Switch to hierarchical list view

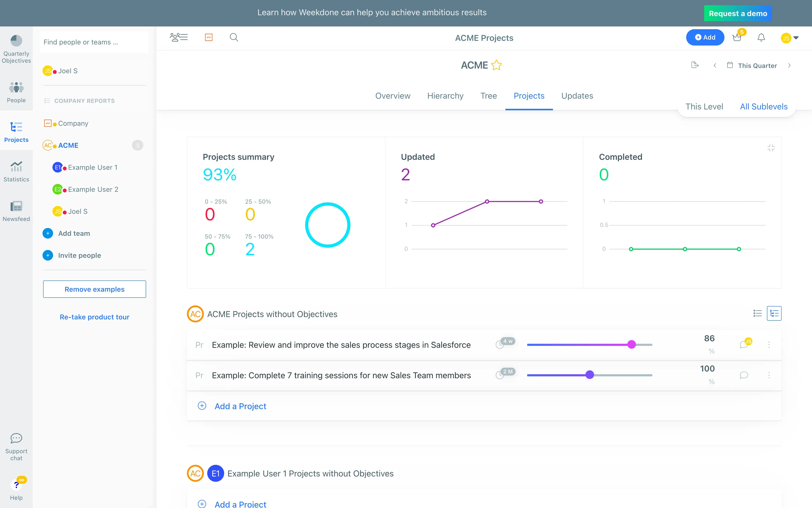(x=774, y=313)
